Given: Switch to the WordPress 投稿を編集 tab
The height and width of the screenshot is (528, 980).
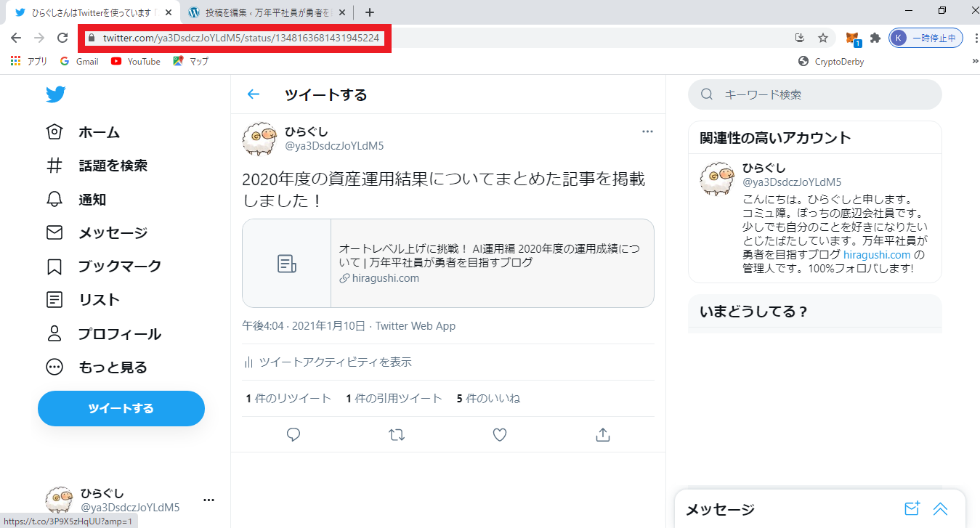Looking at the screenshot, I should coord(267,12).
